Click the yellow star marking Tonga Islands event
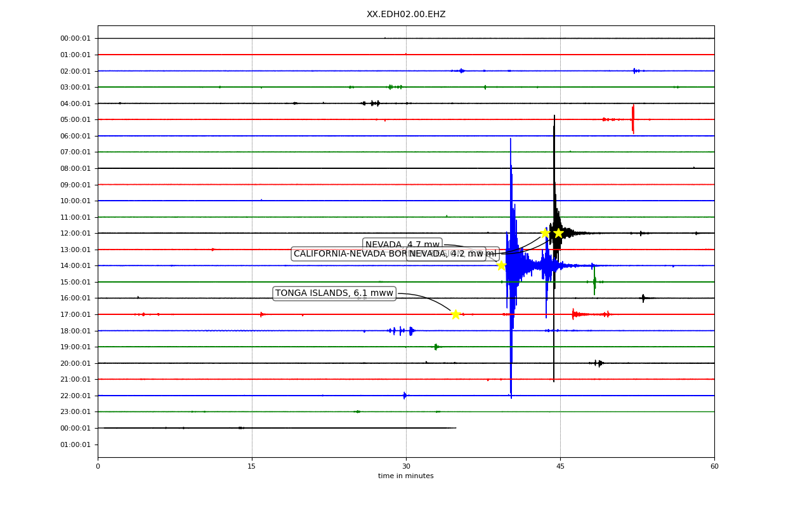 (455, 314)
